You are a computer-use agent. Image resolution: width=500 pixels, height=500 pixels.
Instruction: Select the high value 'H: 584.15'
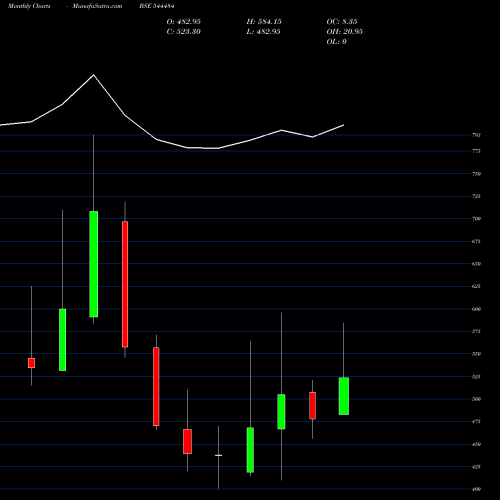tap(264, 21)
